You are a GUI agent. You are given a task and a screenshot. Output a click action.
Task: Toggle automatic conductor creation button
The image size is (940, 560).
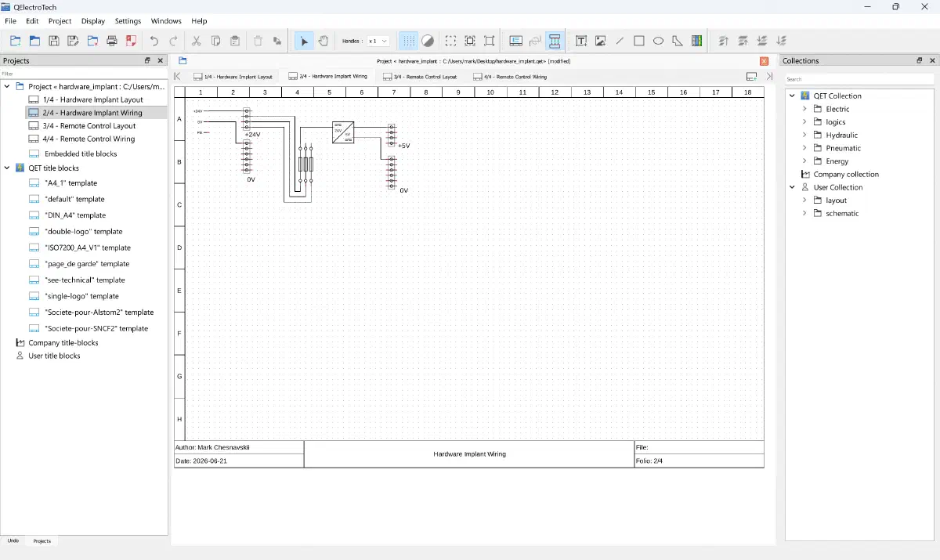point(555,41)
